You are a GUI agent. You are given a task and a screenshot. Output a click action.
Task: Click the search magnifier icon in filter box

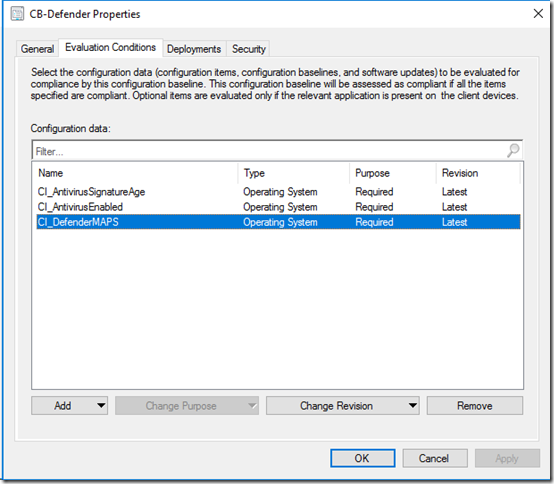pos(513,151)
